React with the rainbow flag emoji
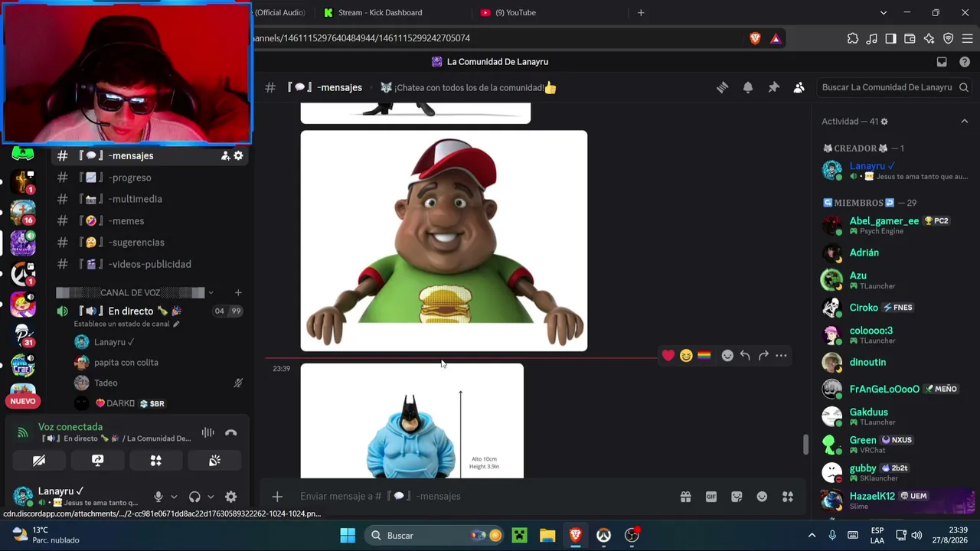The width and height of the screenshot is (980, 551). click(x=704, y=355)
